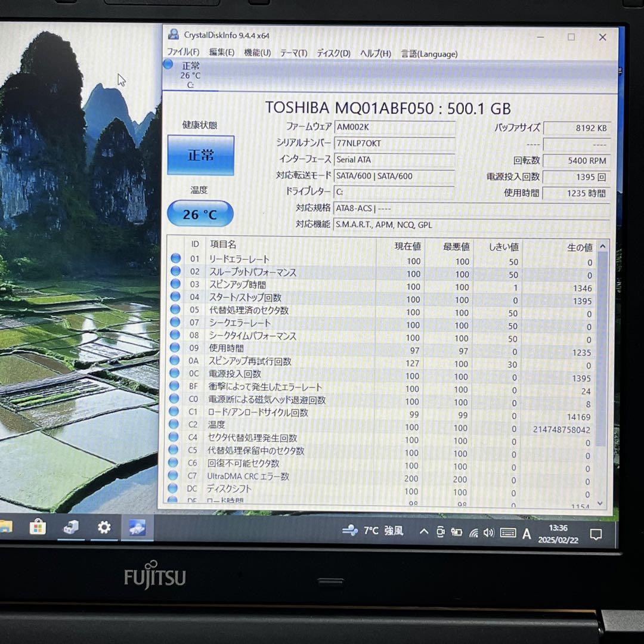Click the status circle for シークエラーレート row

coord(175,322)
